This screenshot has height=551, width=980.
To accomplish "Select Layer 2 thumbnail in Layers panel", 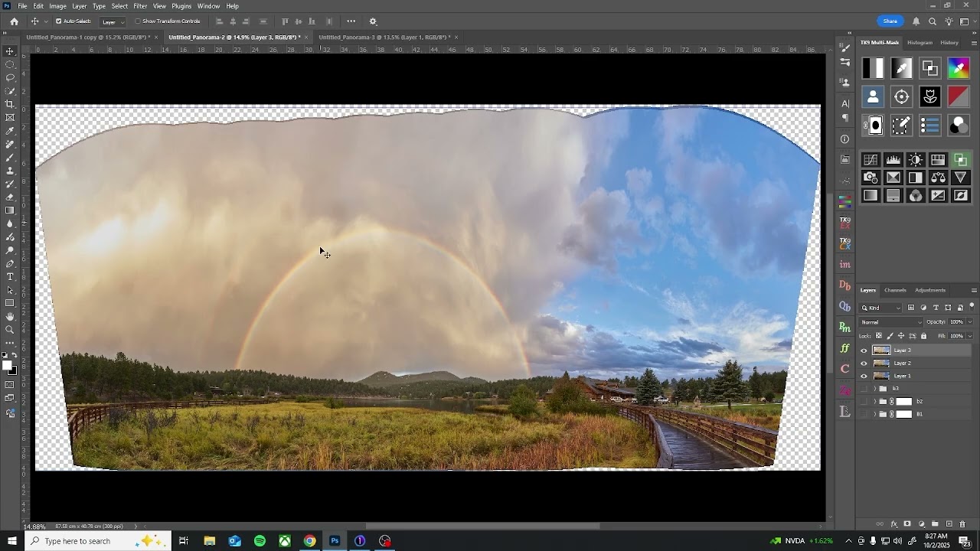I will coord(881,364).
